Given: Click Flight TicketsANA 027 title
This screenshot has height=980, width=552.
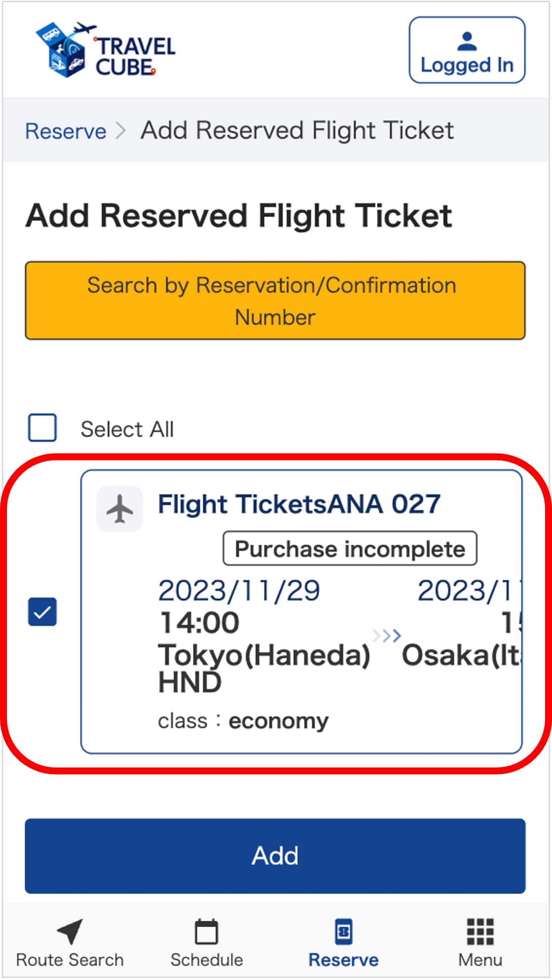Looking at the screenshot, I should tap(299, 504).
